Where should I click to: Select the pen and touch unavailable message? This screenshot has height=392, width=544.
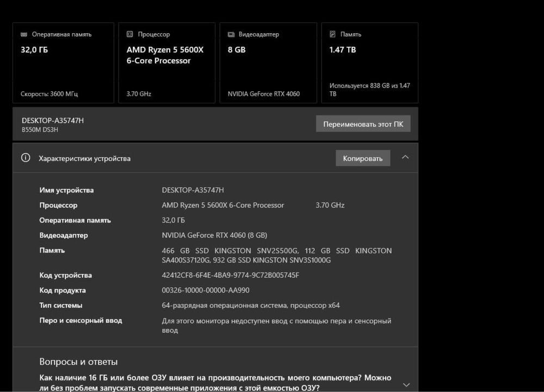(276, 326)
